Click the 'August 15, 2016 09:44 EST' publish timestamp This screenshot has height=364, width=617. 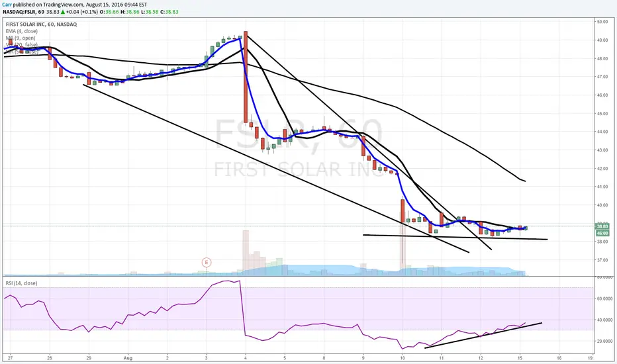tap(117, 5)
